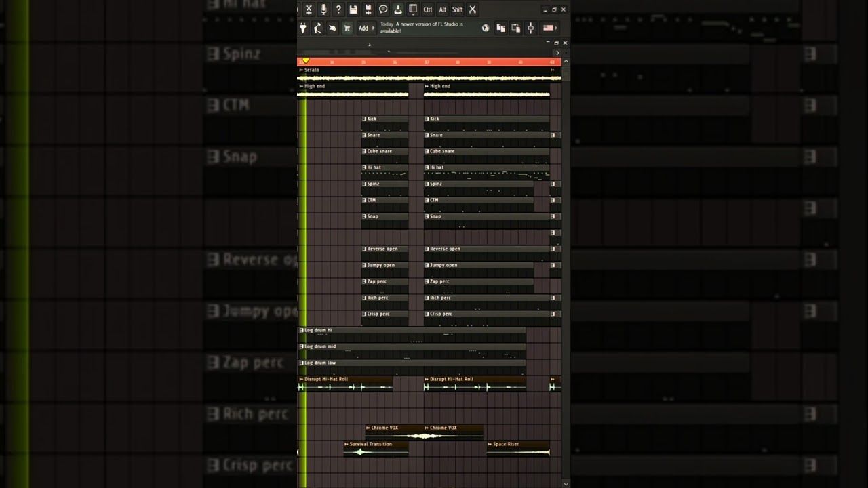Select the second CTM pattern clip
868x488 pixels.
pos(479,205)
